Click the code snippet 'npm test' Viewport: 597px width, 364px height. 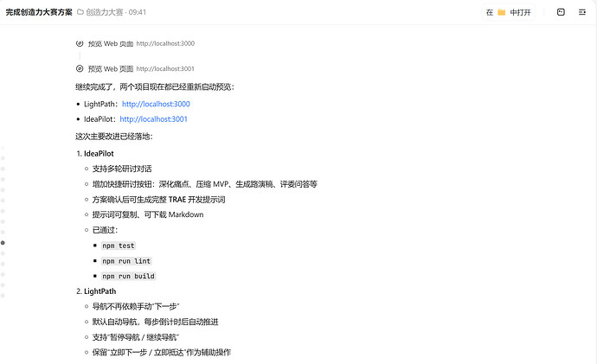click(x=119, y=246)
